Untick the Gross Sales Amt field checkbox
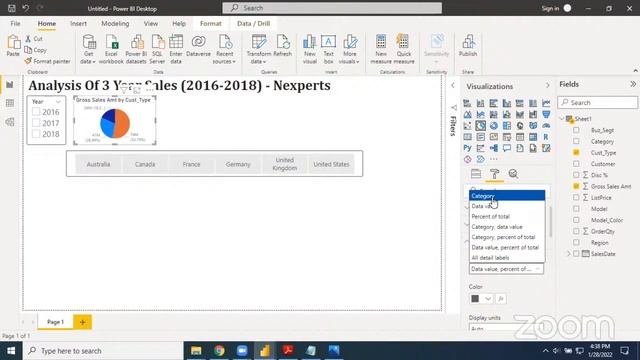The height and width of the screenshot is (360, 640). pos(576,186)
